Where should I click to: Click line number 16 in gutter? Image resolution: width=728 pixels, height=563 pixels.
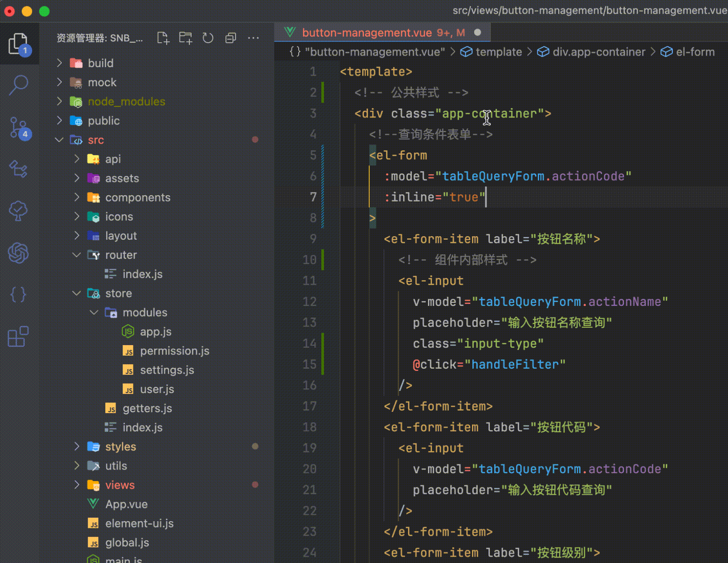coord(310,385)
